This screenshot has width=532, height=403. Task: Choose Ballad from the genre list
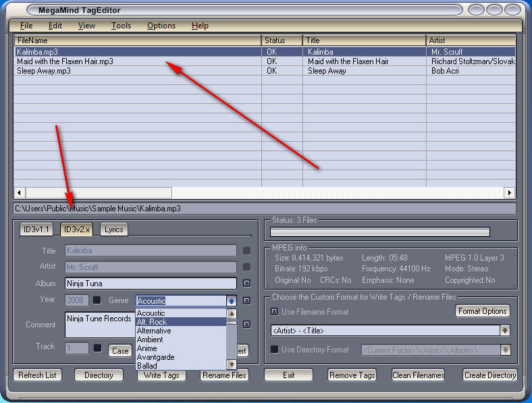coord(181,366)
